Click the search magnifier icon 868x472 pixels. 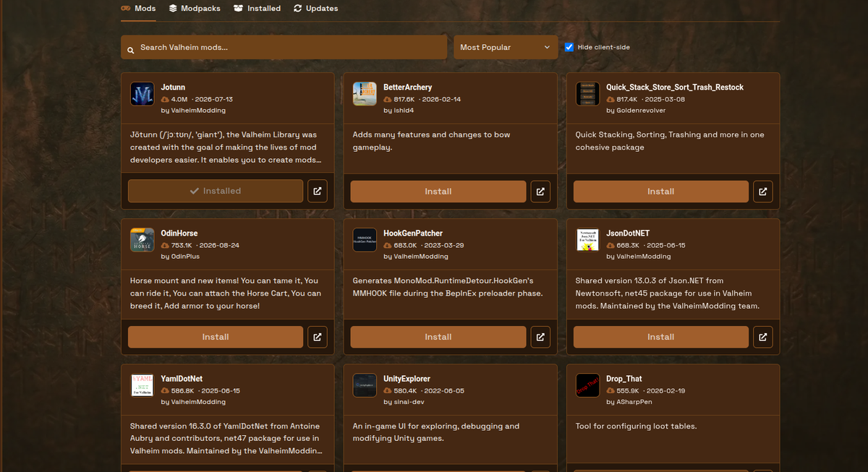coord(131,51)
